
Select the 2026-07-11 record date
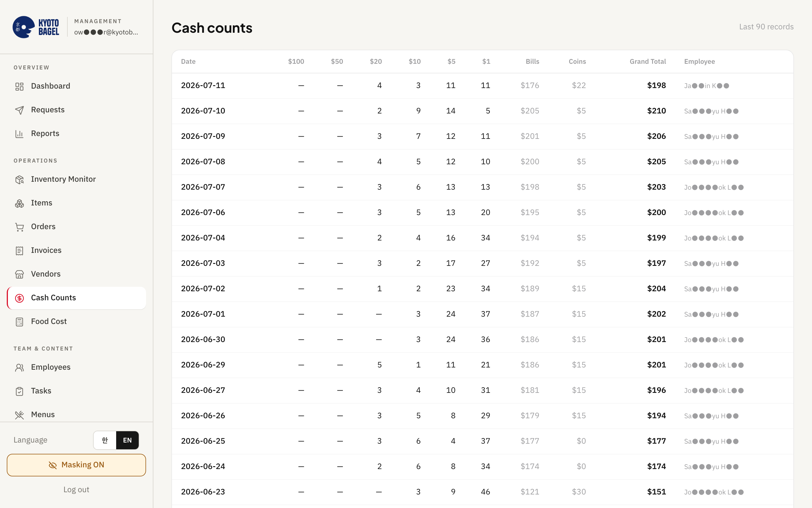(x=203, y=85)
